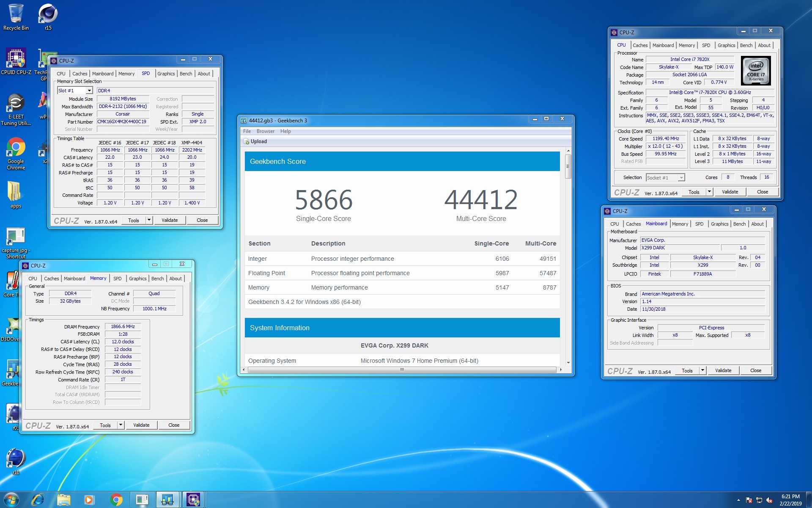Click the DRAM Frequency value 1866.6 MHz
This screenshot has height=508, width=812.
[x=123, y=326]
